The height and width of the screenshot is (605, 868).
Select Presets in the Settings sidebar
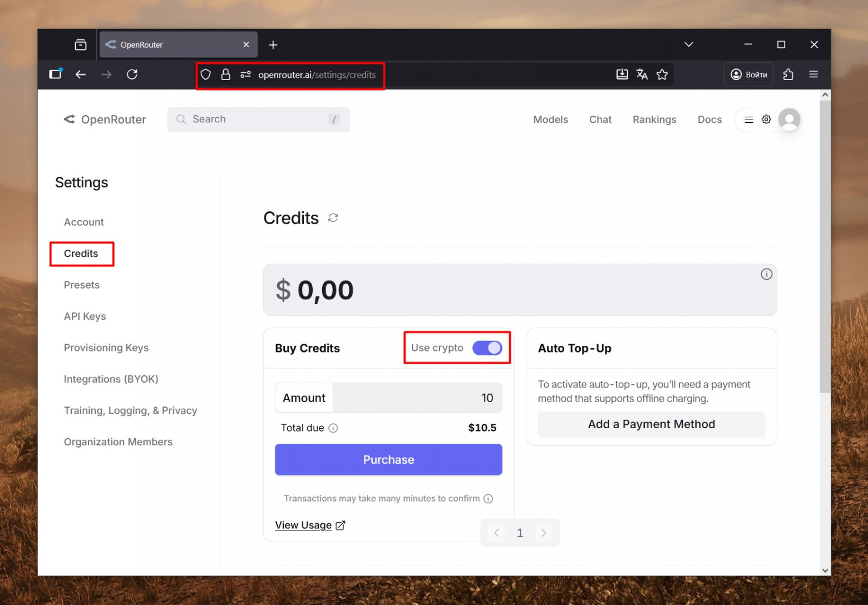(x=82, y=285)
